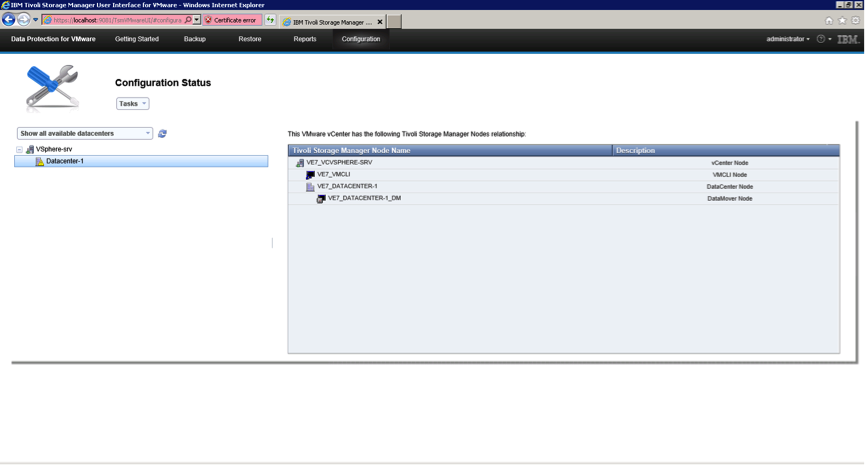Select the Configuration tab
Image resolution: width=865 pixels, height=465 pixels.
[361, 39]
